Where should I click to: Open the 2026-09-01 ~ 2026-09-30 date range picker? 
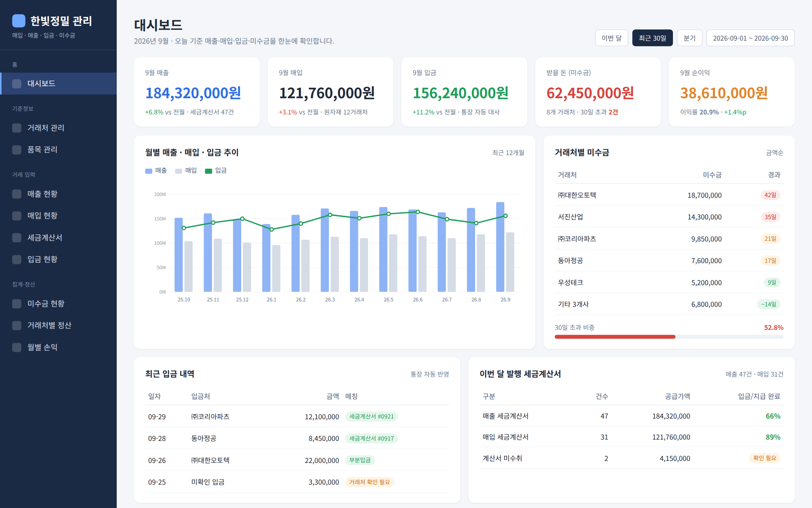point(750,38)
